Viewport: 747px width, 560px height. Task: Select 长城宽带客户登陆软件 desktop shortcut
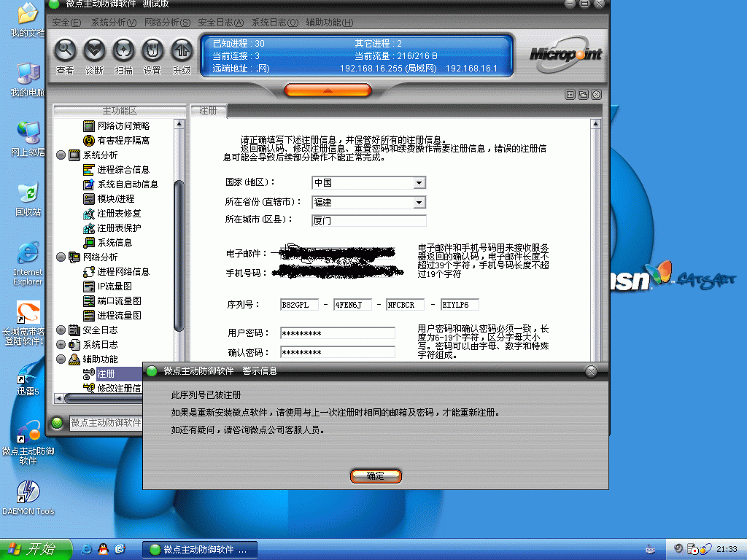(24, 323)
